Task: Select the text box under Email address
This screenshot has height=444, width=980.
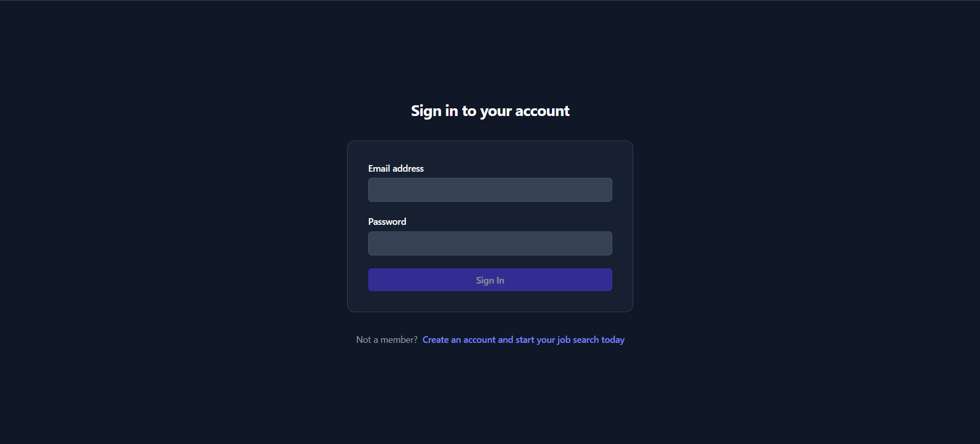Action: point(490,190)
